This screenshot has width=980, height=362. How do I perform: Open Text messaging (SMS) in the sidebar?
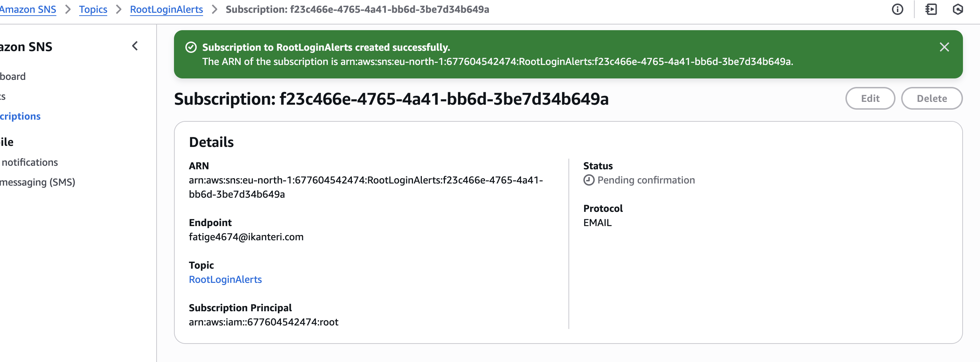[x=38, y=182]
